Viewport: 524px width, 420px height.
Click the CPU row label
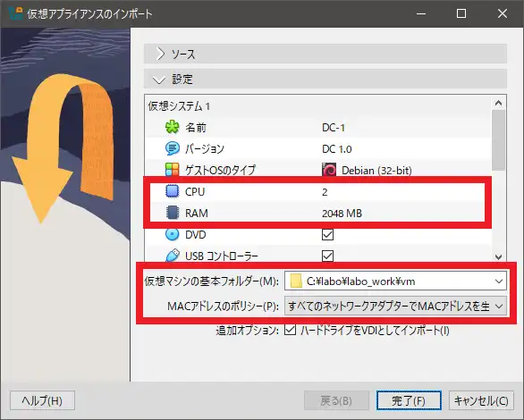(x=195, y=192)
